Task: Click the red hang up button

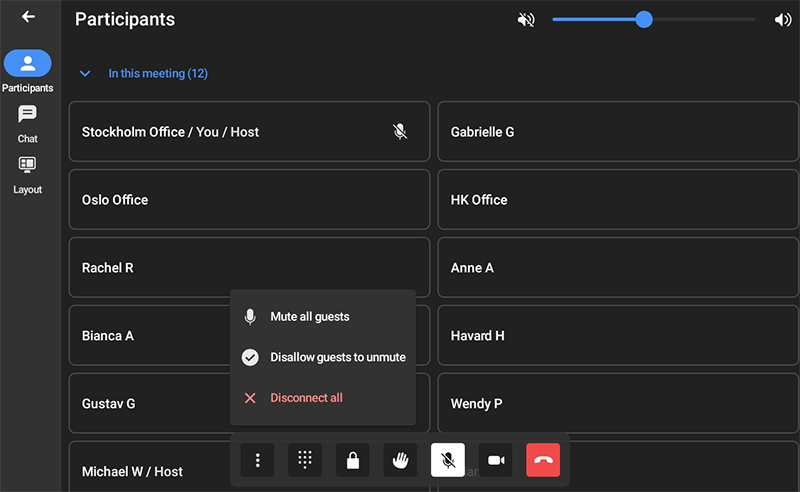Action: 543,460
